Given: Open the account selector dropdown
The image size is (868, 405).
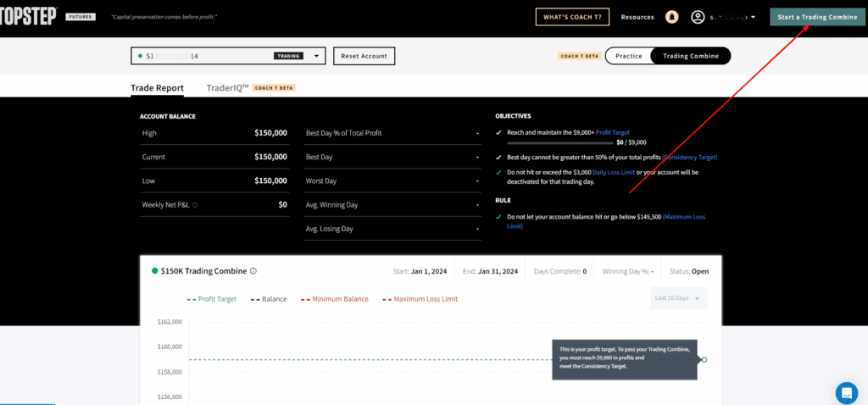Looking at the screenshot, I should (x=228, y=56).
